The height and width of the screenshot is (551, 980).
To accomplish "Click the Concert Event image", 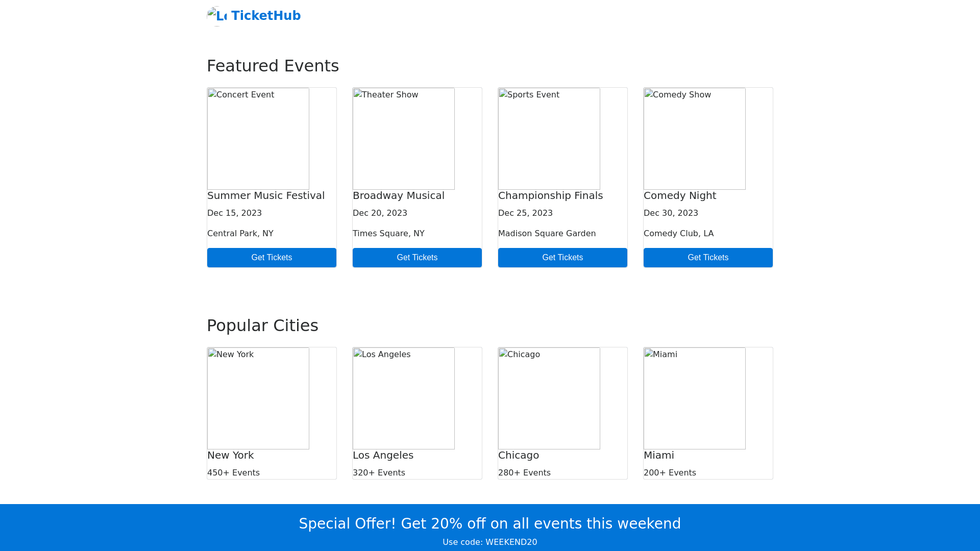I will (258, 139).
